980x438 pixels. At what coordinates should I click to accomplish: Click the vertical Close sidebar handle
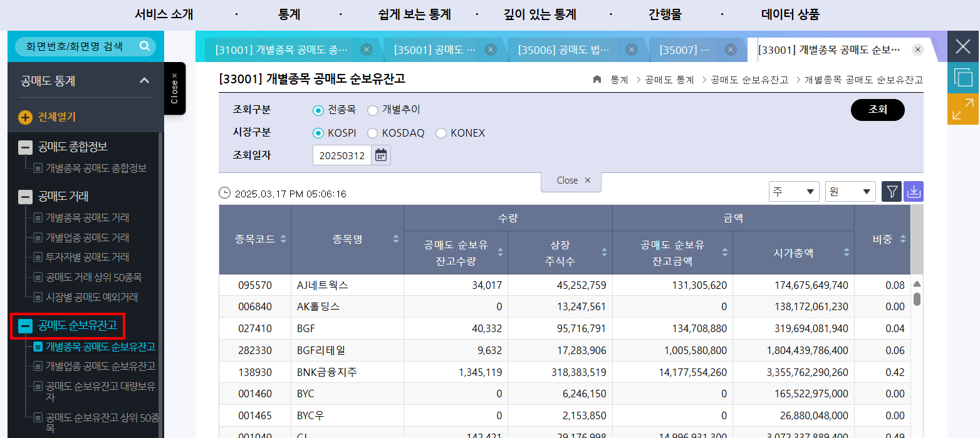coord(175,88)
